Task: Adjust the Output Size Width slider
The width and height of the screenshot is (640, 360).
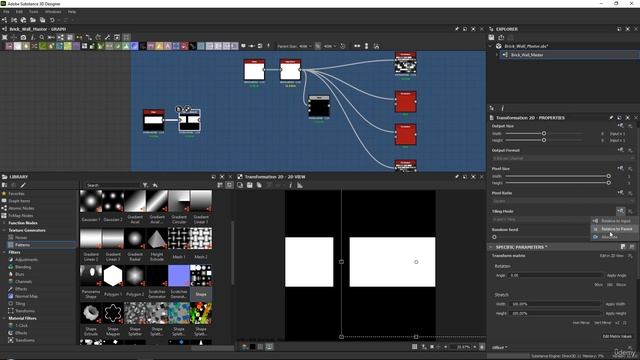Action: point(544,133)
